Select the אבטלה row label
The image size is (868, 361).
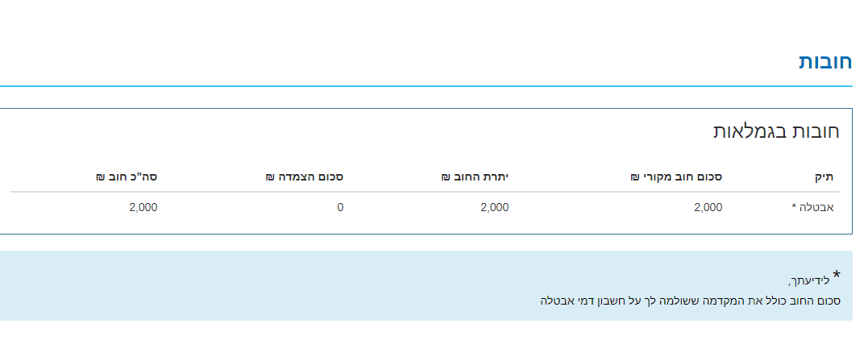coord(817,207)
